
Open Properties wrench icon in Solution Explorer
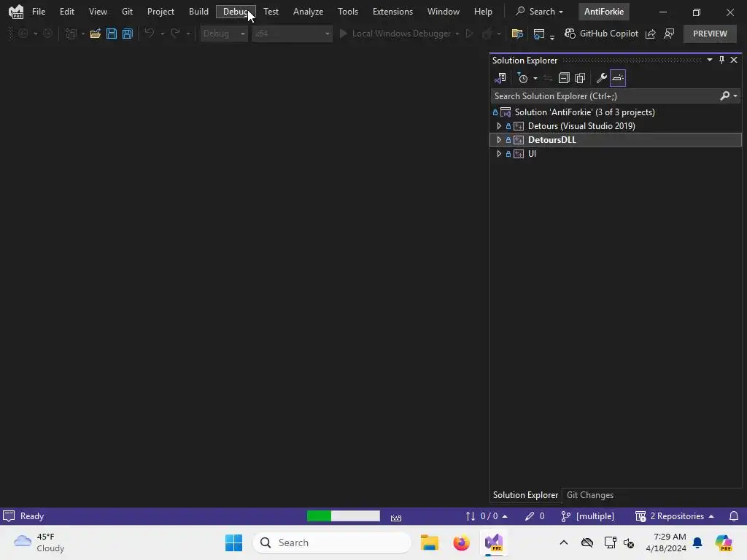(602, 78)
